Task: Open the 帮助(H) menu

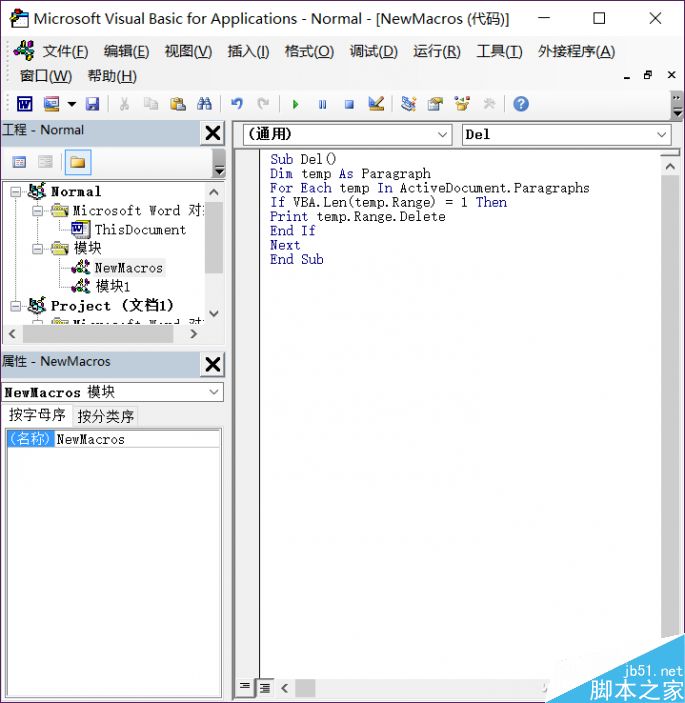Action: coord(112,76)
